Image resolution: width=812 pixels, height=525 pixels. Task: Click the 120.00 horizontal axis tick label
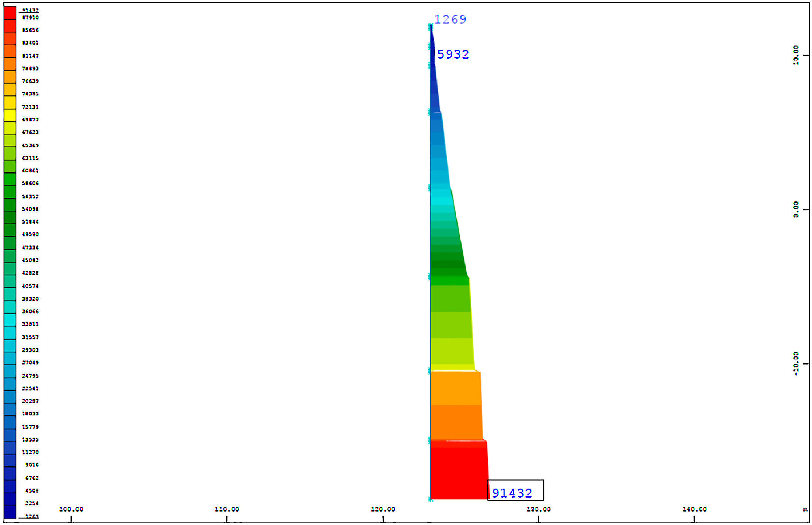[383, 509]
